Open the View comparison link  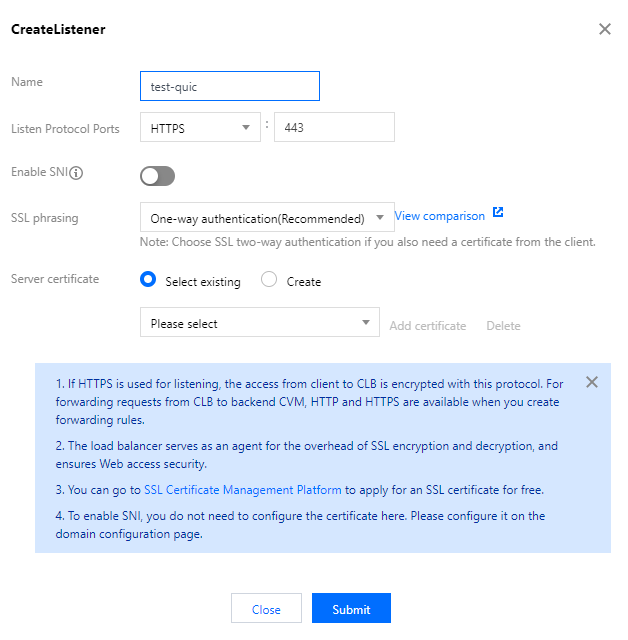click(x=440, y=216)
